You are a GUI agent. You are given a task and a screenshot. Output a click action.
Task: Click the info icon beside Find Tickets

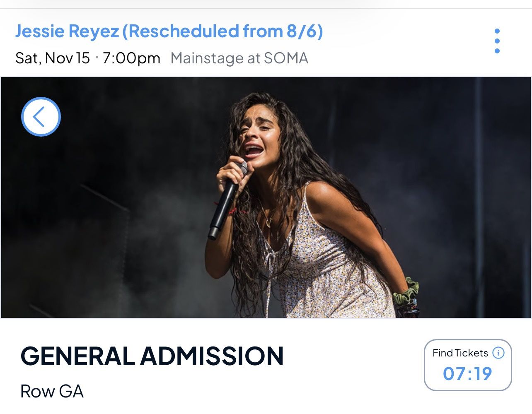tap(498, 353)
